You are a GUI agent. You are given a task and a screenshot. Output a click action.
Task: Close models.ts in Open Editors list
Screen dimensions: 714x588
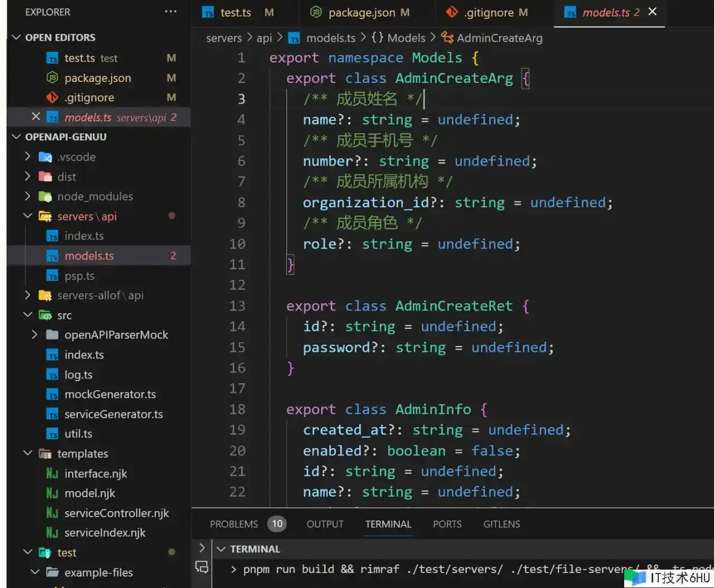point(36,116)
